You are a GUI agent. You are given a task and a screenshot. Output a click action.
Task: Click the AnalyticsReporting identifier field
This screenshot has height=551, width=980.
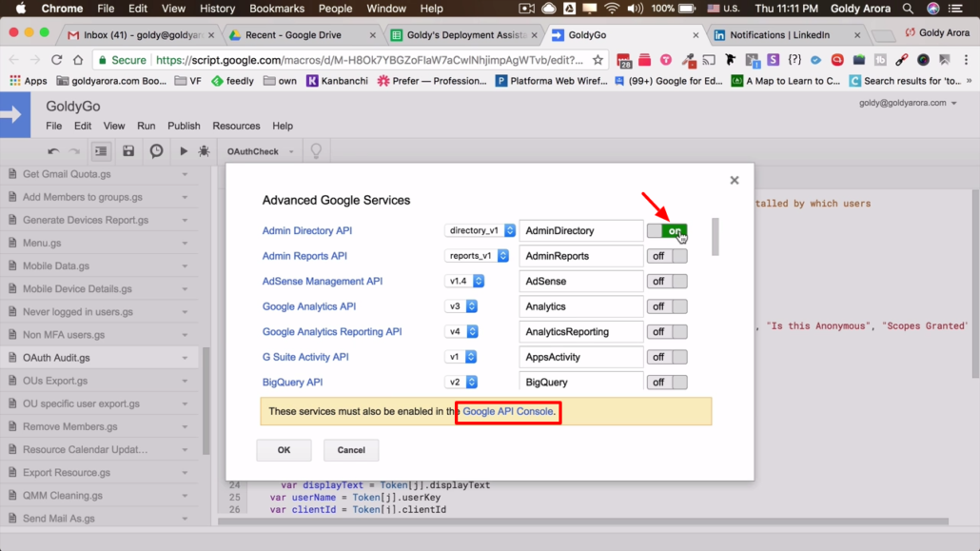click(x=581, y=331)
